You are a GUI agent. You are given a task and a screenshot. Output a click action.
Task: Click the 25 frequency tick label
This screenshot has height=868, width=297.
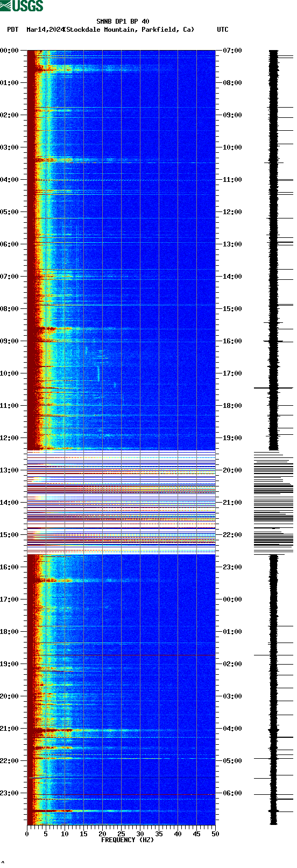(x=121, y=834)
